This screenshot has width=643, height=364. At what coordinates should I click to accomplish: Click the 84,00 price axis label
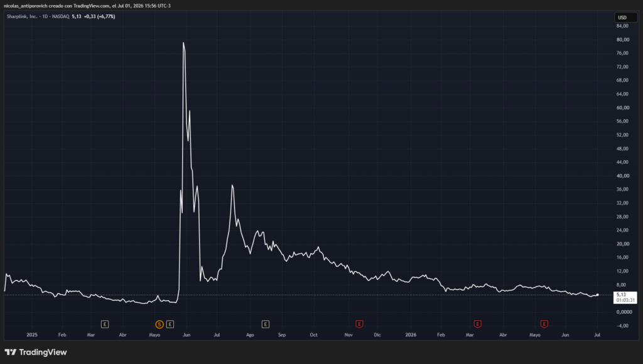click(622, 26)
